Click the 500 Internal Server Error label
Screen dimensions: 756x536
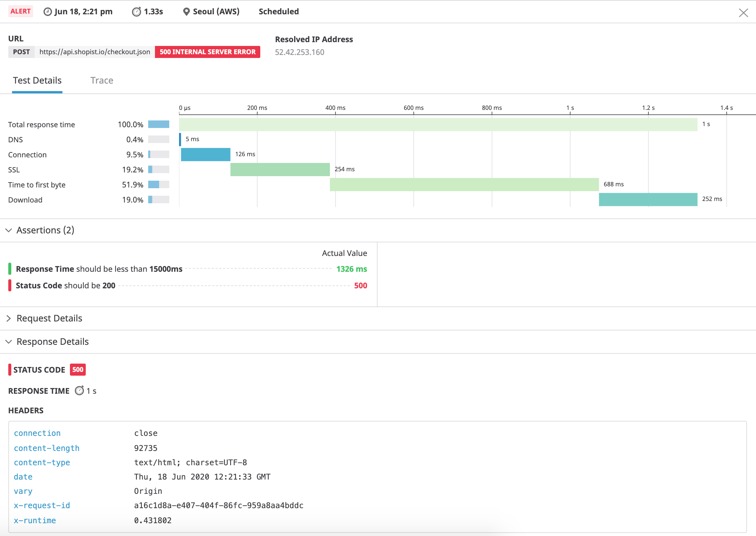coord(207,52)
